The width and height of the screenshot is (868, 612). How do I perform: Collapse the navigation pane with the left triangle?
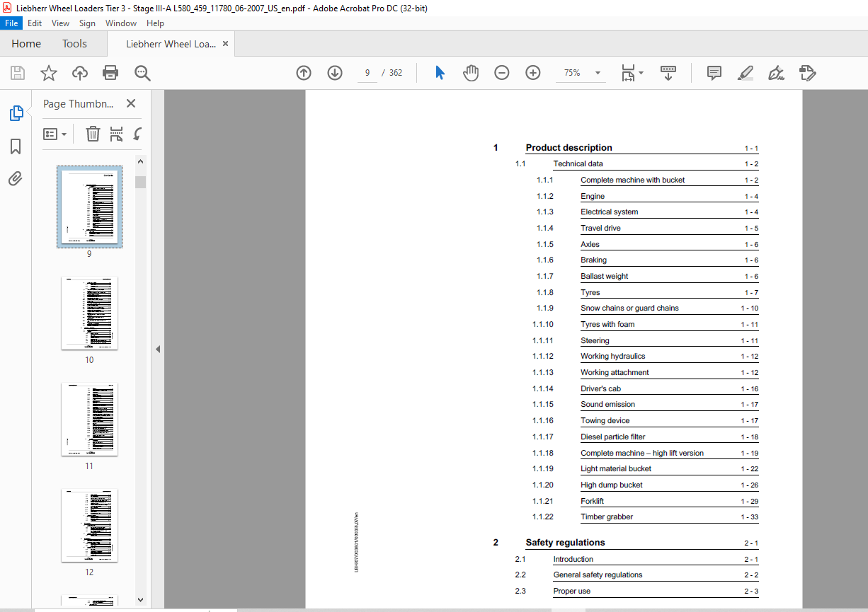pos(158,349)
